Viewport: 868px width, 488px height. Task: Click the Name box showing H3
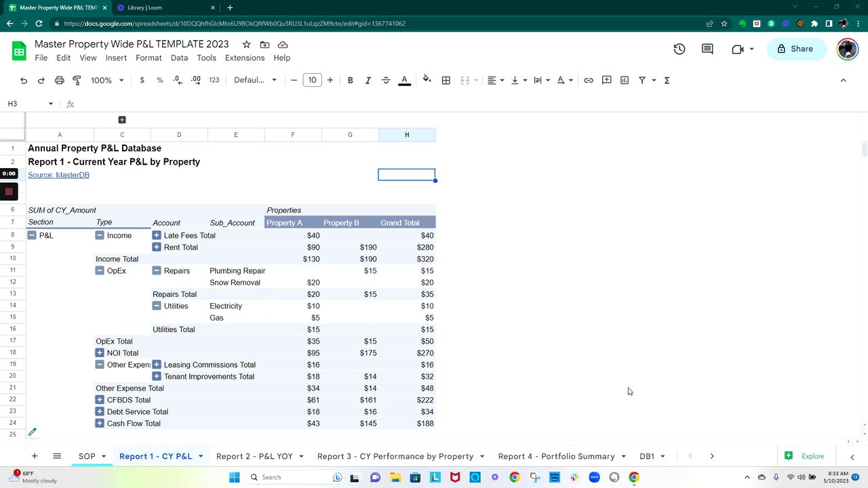(31, 104)
